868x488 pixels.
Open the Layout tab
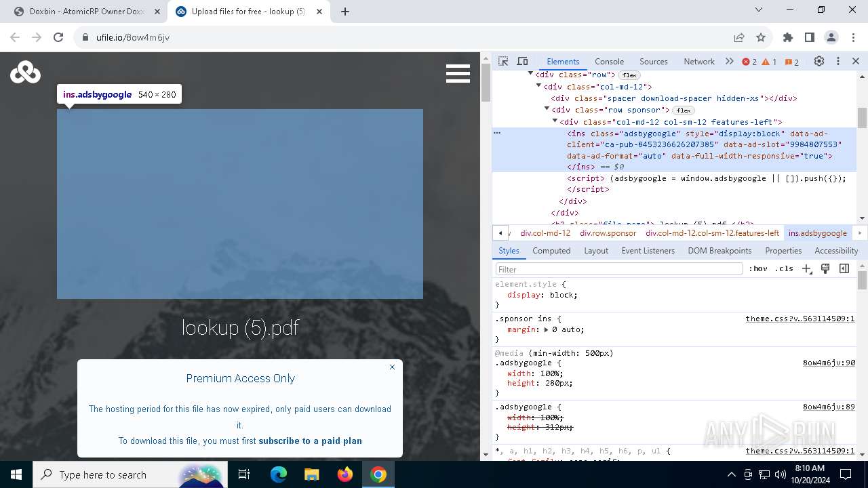[596, 251]
